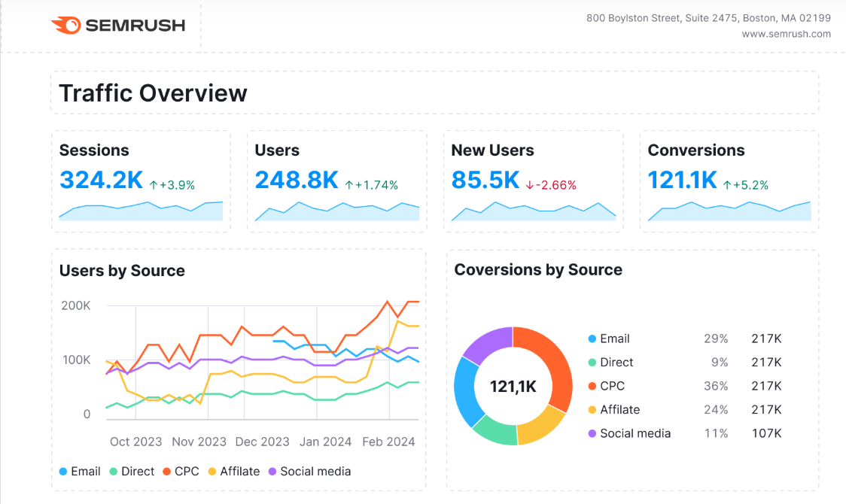The height and width of the screenshot is (504, 846).
Task: Click the 100K y-axis label
Action: point(76,360)
